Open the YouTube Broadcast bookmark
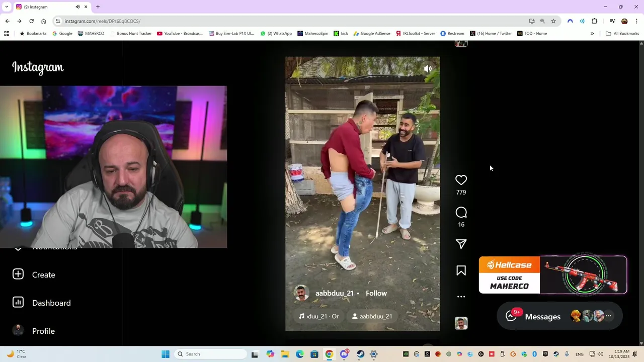Image resolution: width=644 pixels, height=362 pixels. click(x=180, y=34)
